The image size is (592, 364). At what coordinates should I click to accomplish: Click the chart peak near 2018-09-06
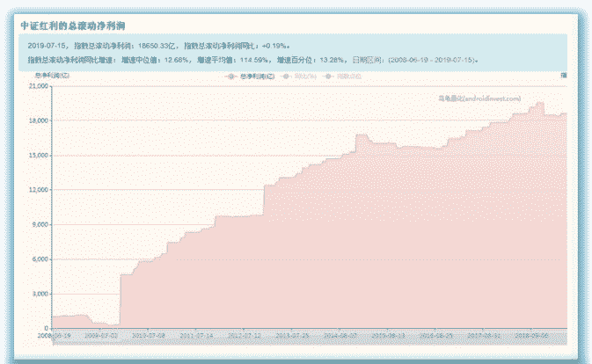click(x=539, y=103)
